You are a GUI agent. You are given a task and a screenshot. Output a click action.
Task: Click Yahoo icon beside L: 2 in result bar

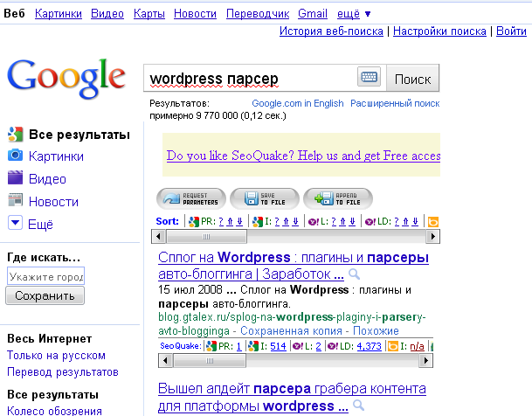click(298, 346)
